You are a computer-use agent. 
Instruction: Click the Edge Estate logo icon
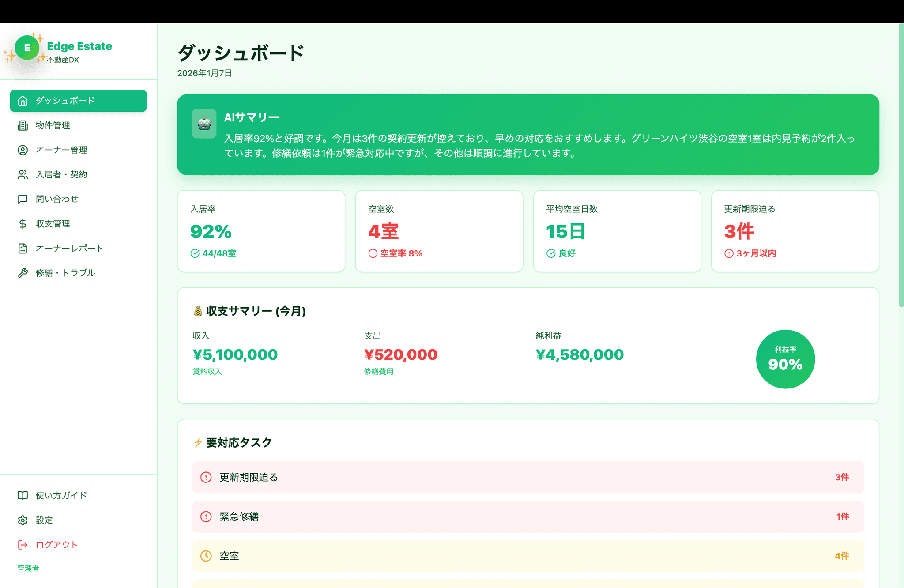pos(27,48)
